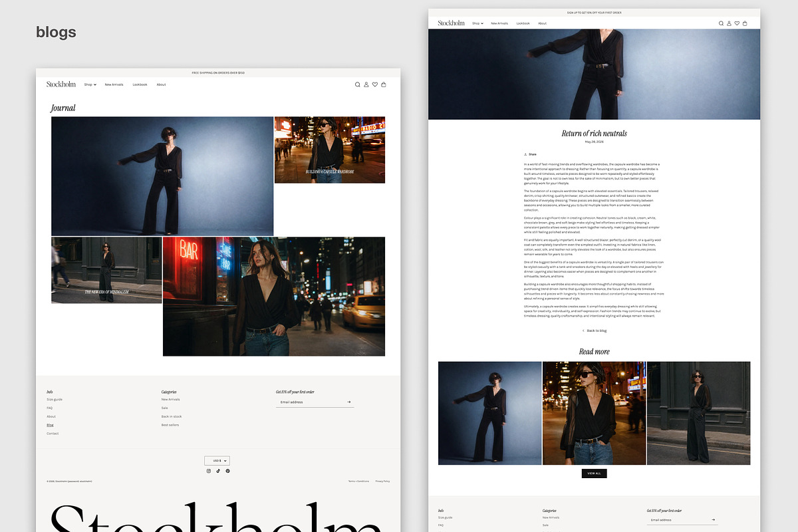
Task: Open Privacy Policy link
Action: [382, 481]
